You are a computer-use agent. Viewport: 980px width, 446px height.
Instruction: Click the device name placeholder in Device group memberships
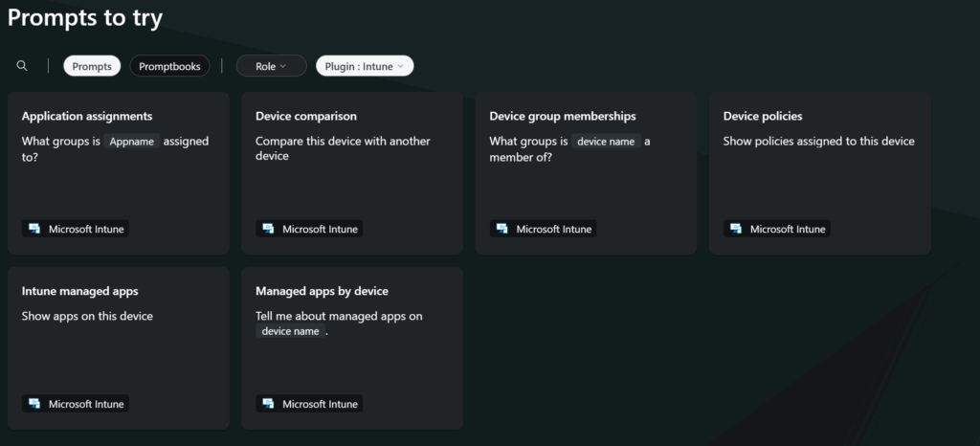point(606,142)
